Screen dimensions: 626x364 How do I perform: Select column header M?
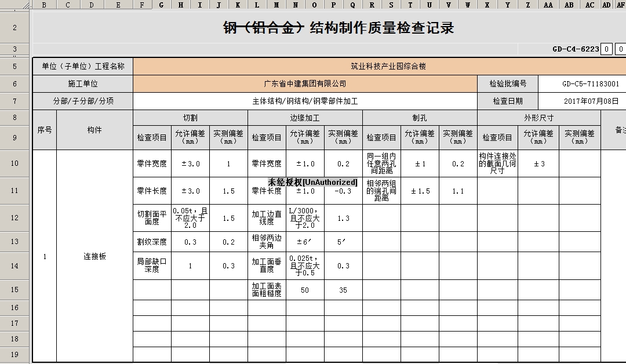276,5
